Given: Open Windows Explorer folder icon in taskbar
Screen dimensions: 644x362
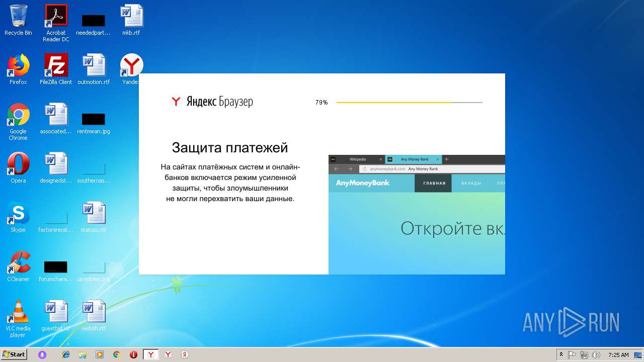Looking at the screenshot, I should tap(83, 354).
